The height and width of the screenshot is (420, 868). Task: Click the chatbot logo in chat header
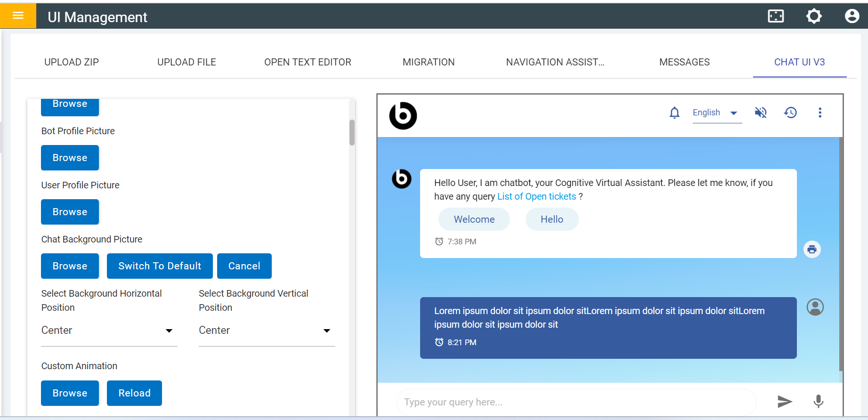click(x=403, y=115)
